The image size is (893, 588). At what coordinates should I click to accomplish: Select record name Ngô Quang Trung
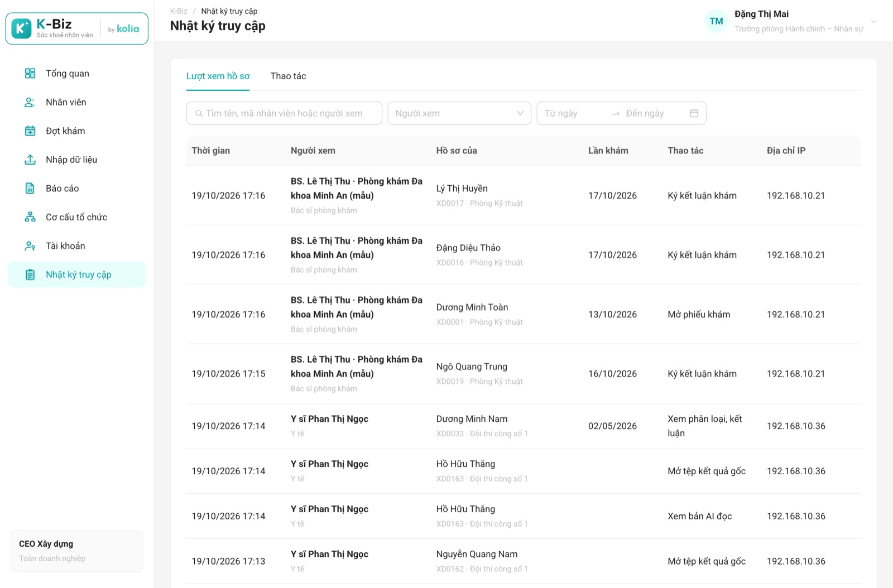click(472, 367)
